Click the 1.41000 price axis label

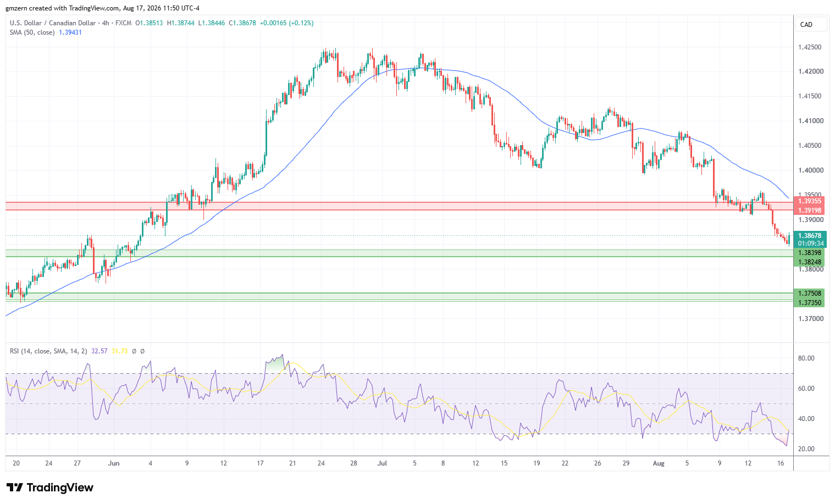(810, 121)
